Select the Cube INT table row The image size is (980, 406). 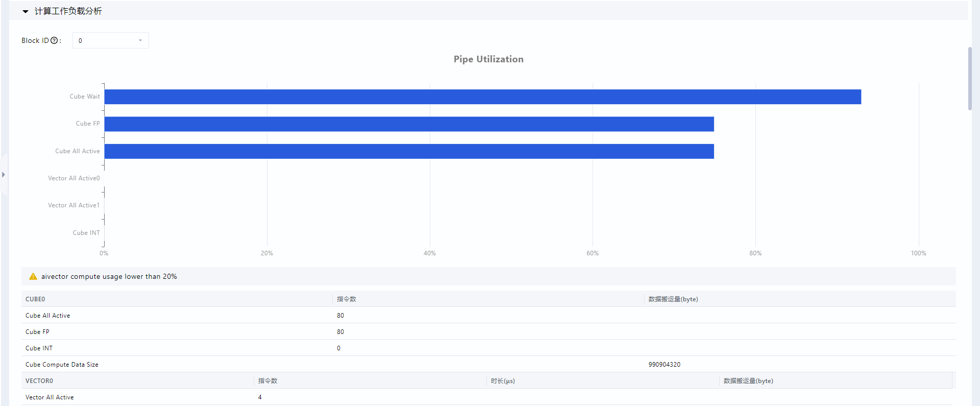(488, 348)
